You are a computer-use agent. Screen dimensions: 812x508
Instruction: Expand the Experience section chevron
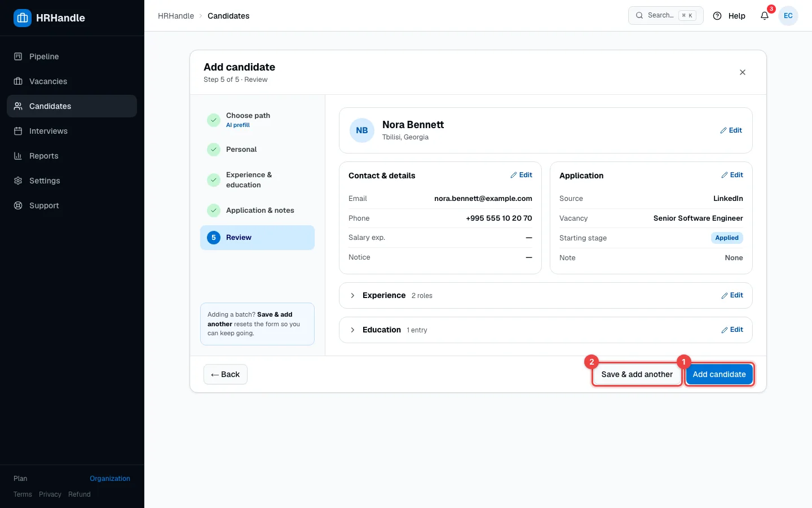tap(352, 296)
